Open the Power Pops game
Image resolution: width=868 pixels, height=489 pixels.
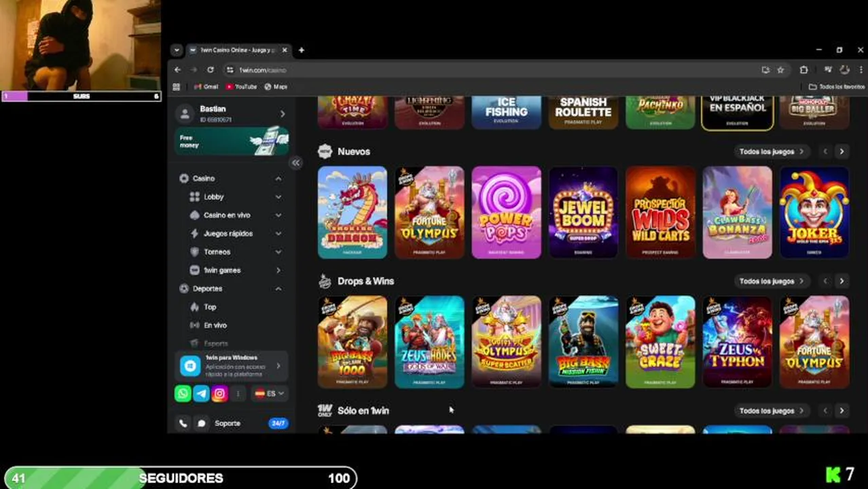(507, 213)
